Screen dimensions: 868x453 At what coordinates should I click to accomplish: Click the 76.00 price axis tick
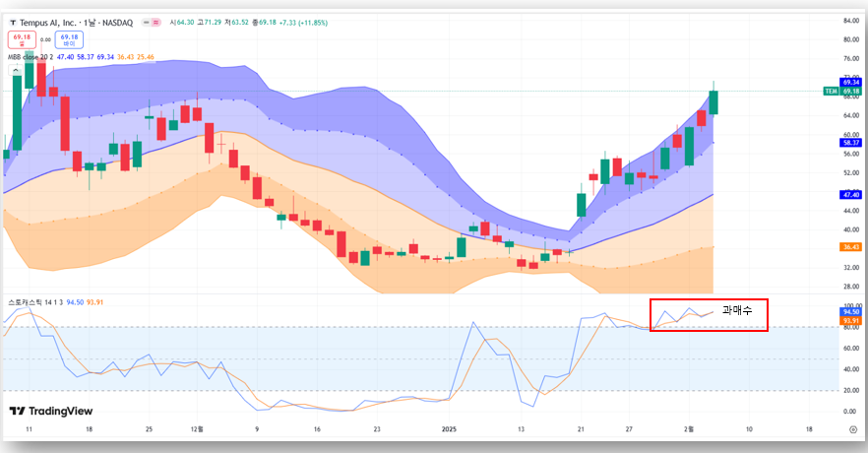coord(851,59)
